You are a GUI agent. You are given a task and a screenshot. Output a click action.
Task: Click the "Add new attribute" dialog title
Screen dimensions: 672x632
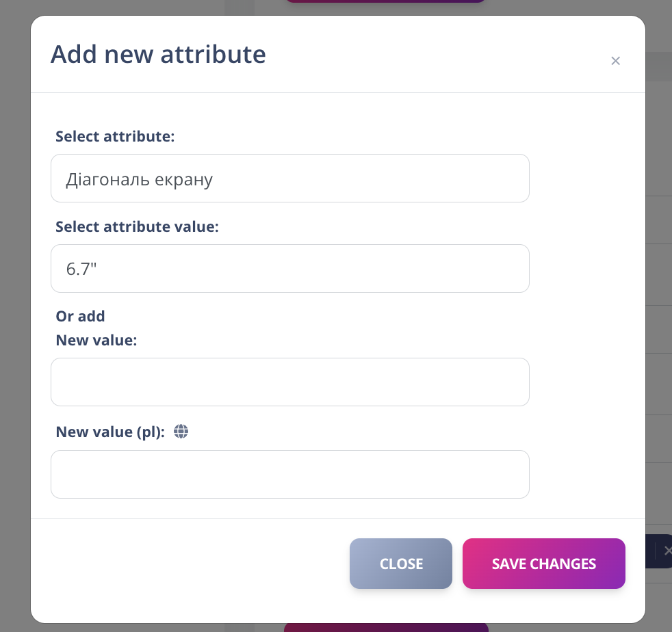158,54
